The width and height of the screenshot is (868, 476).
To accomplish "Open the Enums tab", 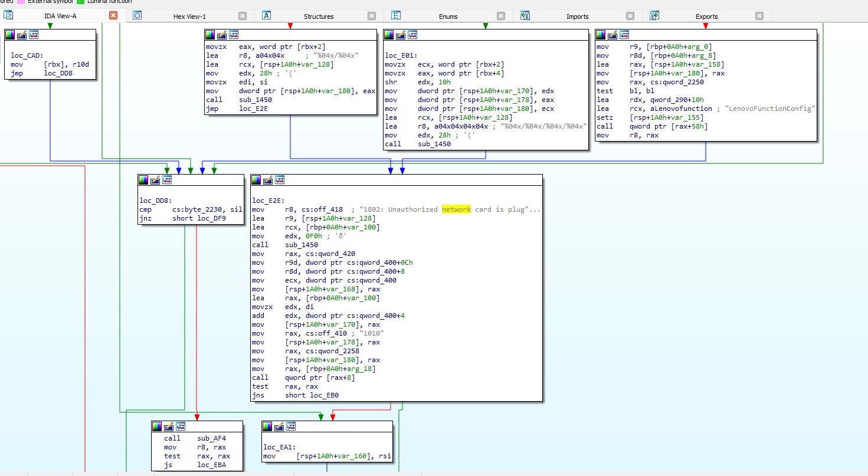I will 448,17.
